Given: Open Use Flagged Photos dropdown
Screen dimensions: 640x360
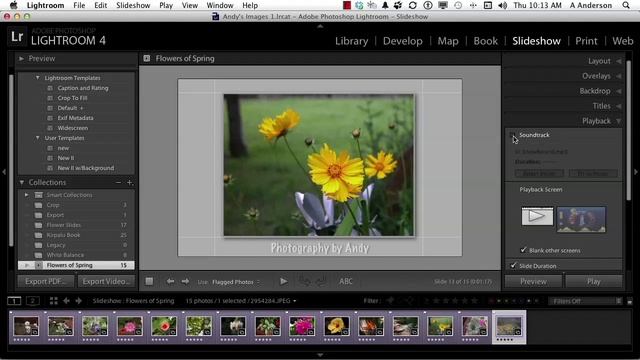Looking at the screenshot, I should point(236,282).
